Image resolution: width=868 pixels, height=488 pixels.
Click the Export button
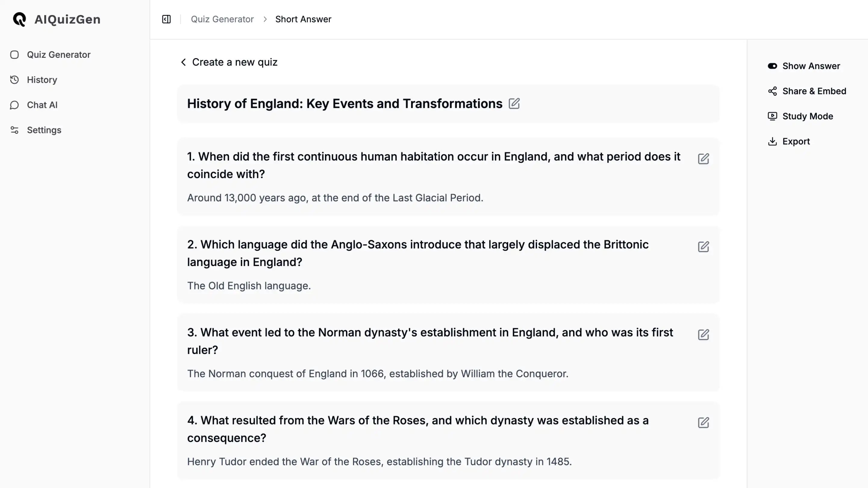point(796,141)
